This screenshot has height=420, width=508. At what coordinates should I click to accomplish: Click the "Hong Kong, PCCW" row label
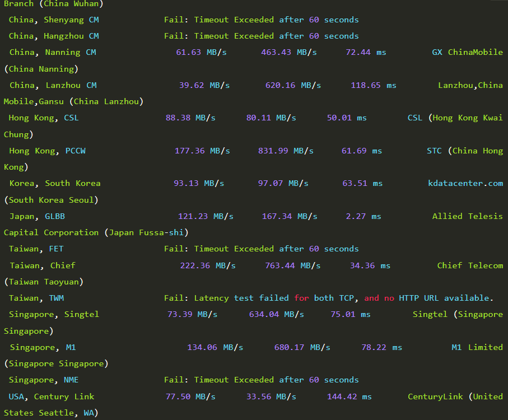coord(47,151)
